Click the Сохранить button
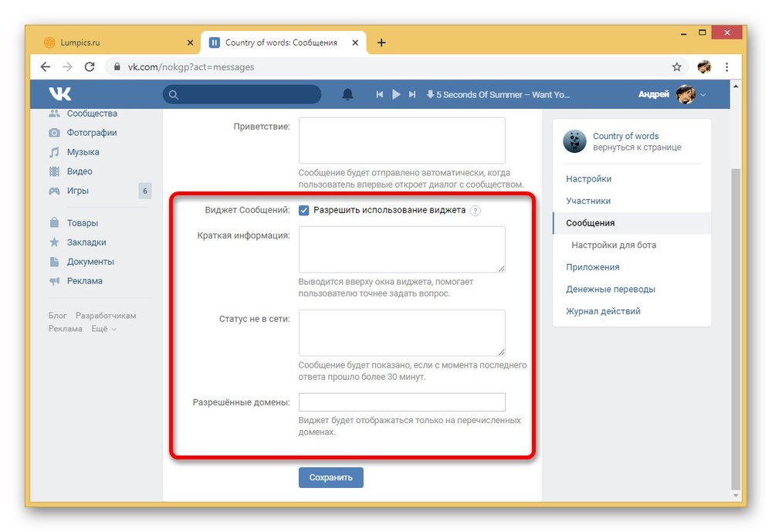The width and height of the screenshot is (772, 532). (x=331, y=477)
